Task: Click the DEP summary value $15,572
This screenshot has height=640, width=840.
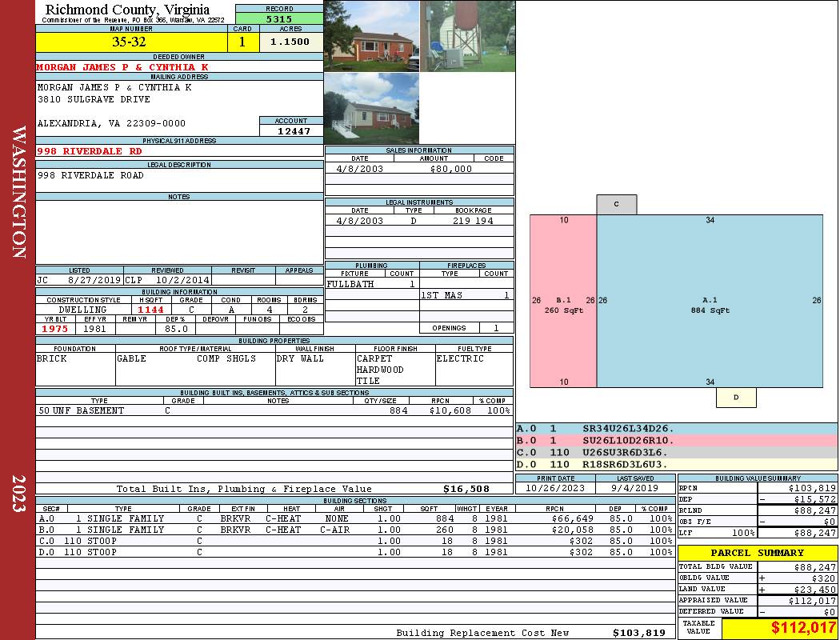Action: (815, 499)
